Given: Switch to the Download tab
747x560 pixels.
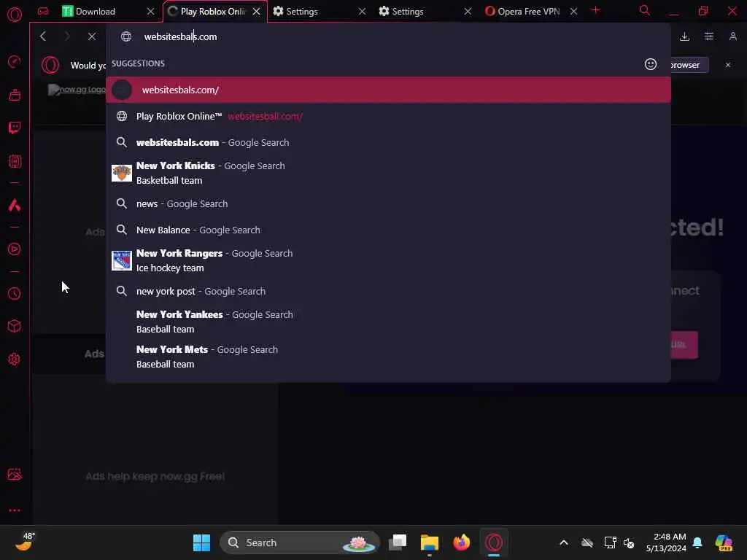Looking at the screenshot, I should 109,12.
